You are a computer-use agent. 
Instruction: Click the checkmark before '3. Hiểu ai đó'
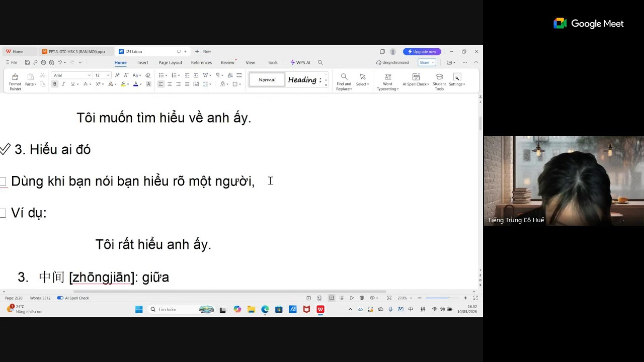click(x=5, y=149)
